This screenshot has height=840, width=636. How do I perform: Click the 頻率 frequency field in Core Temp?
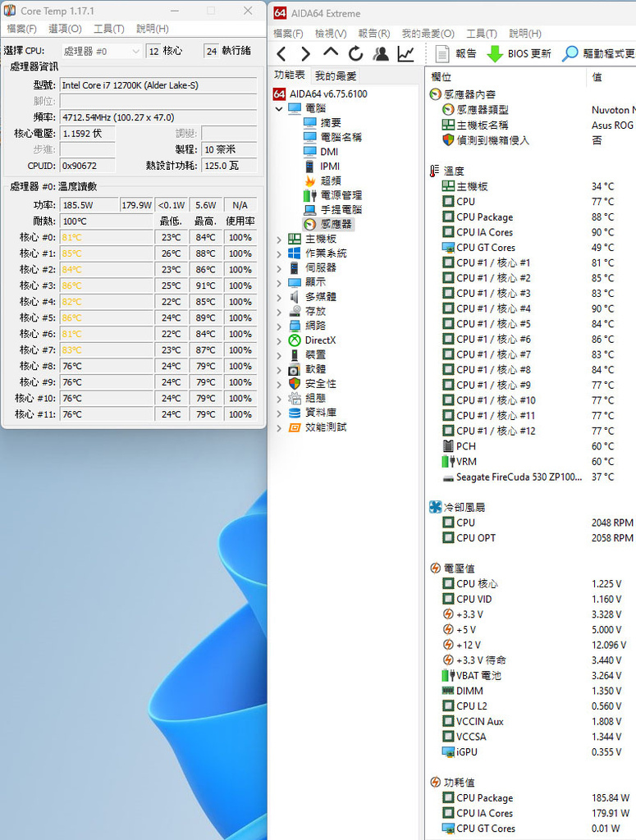click(x=158, y=117)
